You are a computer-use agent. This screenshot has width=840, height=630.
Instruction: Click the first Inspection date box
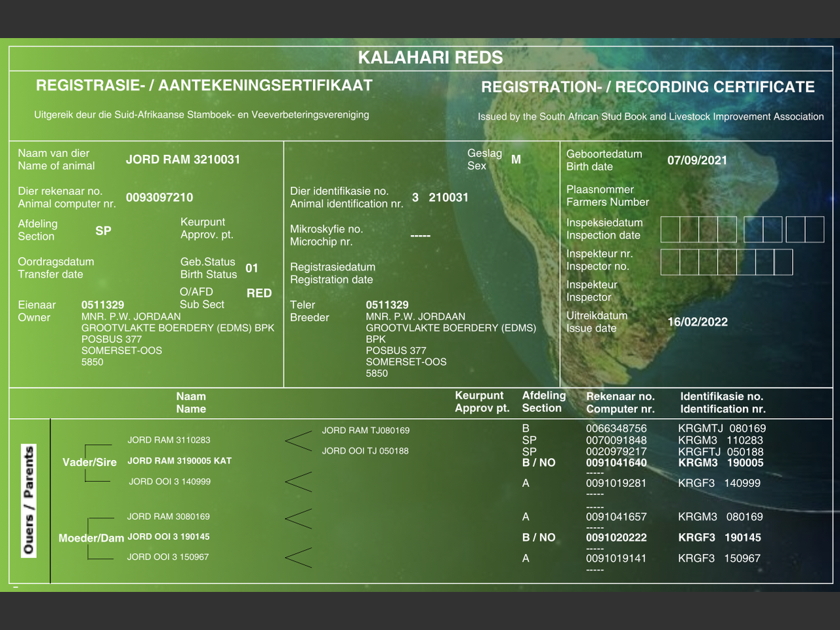[x=670, y=230]
